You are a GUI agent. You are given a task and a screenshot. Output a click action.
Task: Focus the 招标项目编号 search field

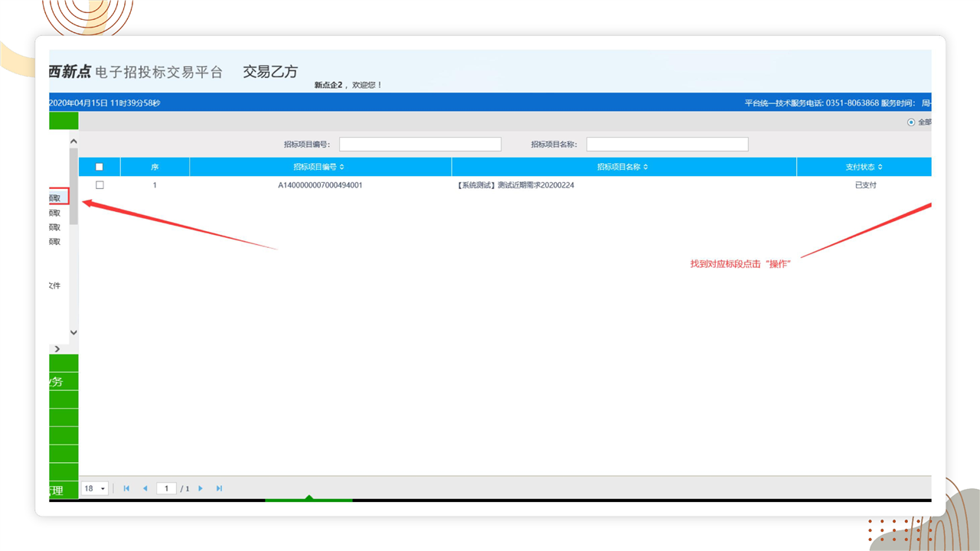pyautogui.click(x=420, y=145)
